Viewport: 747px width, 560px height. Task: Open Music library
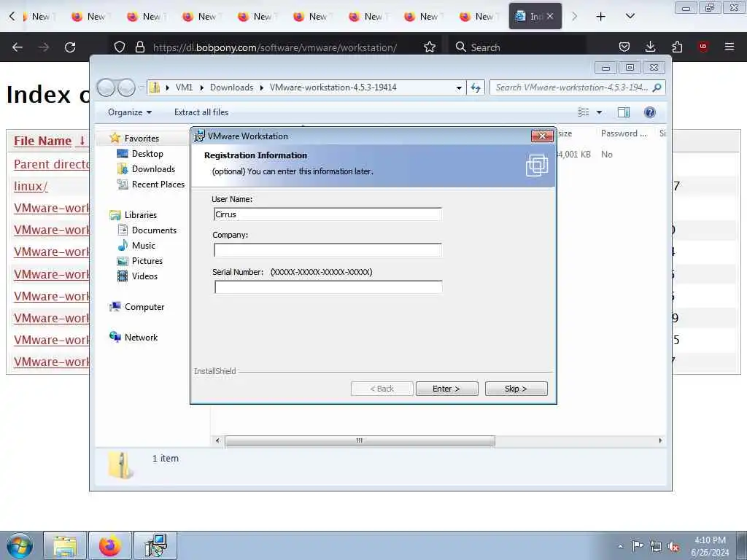pyautogui.click(x=144, y=246)
